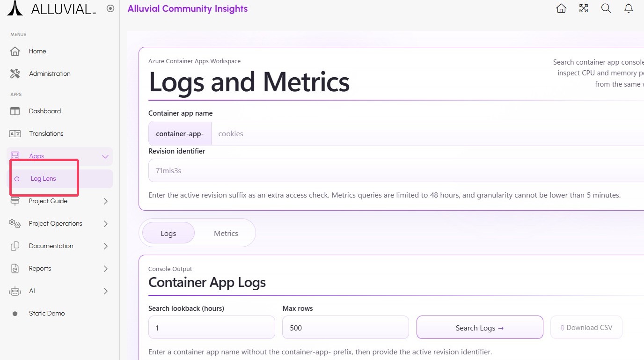This screenshot has width=644, height=360.
Task: Click the Dashboard layout icon
Action: (x=15, y=111)
